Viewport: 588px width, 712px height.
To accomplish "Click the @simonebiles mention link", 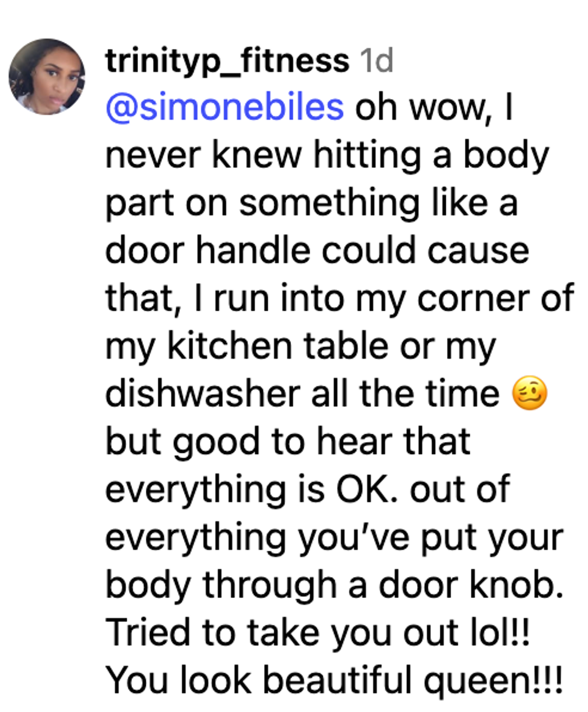I will coord(224,107).
